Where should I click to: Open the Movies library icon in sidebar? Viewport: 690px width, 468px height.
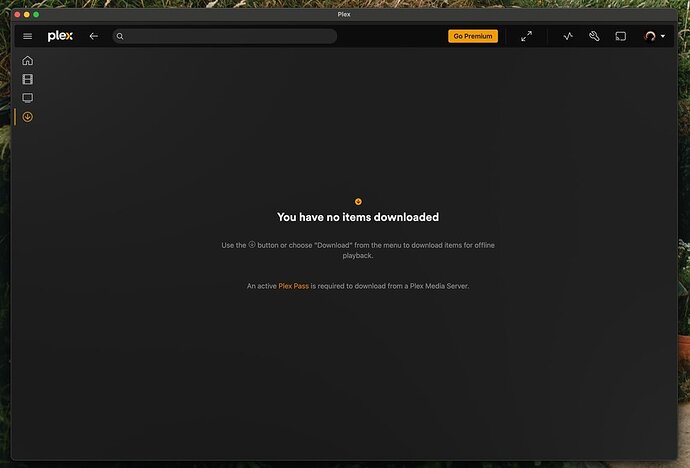click(28, 79)
